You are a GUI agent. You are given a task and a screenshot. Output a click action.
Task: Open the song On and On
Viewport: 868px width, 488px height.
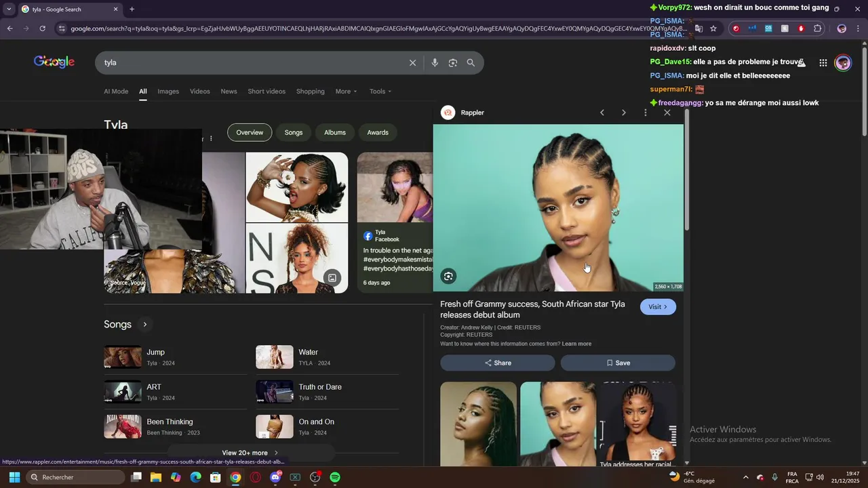point(327,427)
